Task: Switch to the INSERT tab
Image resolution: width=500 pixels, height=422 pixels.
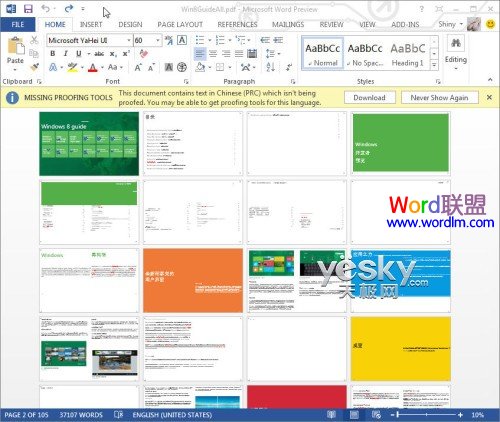Action: point(91,24)
